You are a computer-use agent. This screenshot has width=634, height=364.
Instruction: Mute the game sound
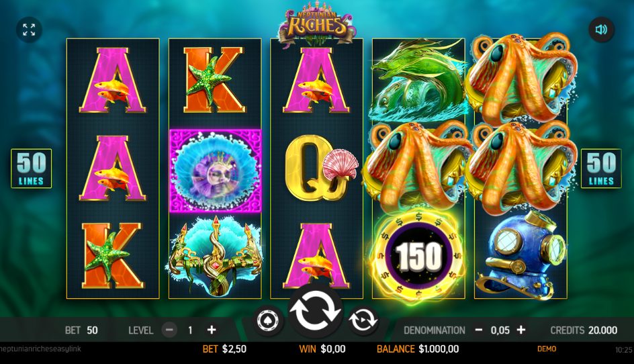click(x=601, y=29)
